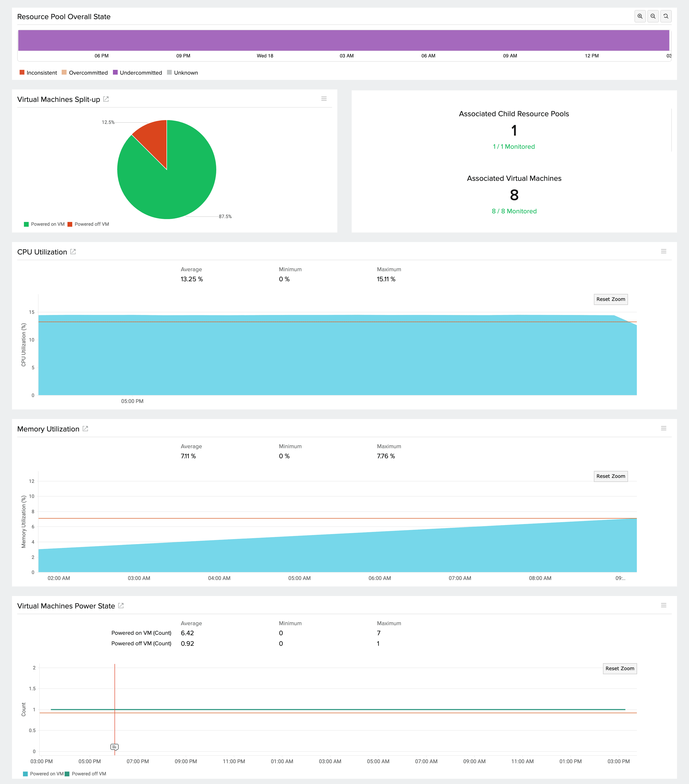Click the 8 / 8 Monitored link
689x784 pixels.
click(x=514, y=211)
